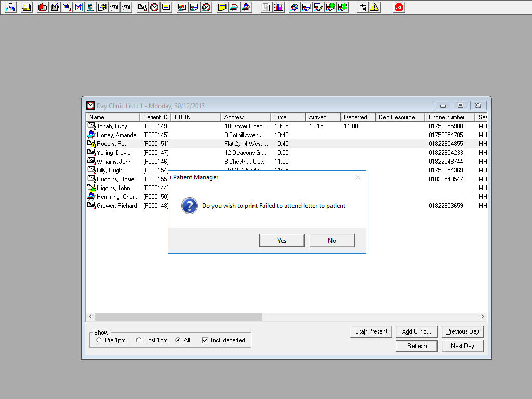Click the tab arrows toolbar icon

pos(362,7)
